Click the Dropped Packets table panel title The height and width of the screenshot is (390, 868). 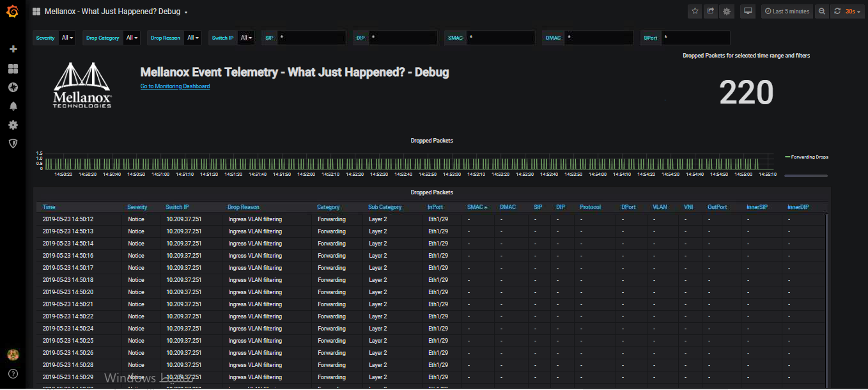[431, 192]
